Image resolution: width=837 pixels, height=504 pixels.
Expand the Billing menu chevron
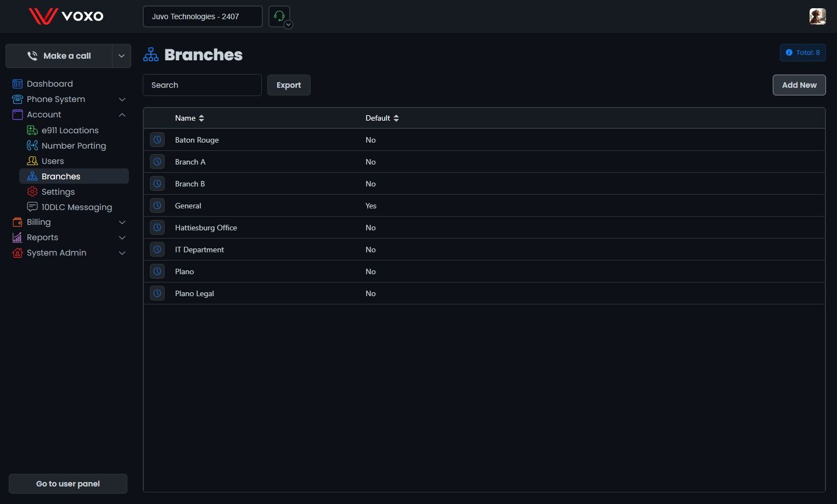122,222
